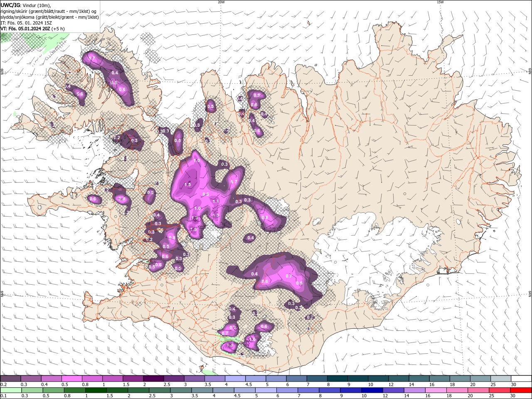Click bottom legend swatch between 4.5 and 5
532x399 pixels.
pyautogui.click(x=245, y=390)
